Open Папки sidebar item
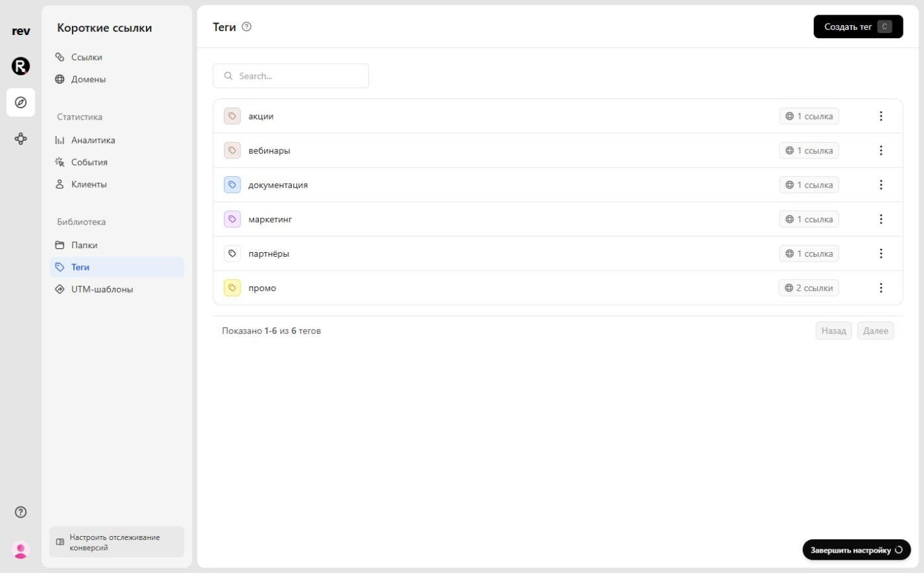 [117, 245]
